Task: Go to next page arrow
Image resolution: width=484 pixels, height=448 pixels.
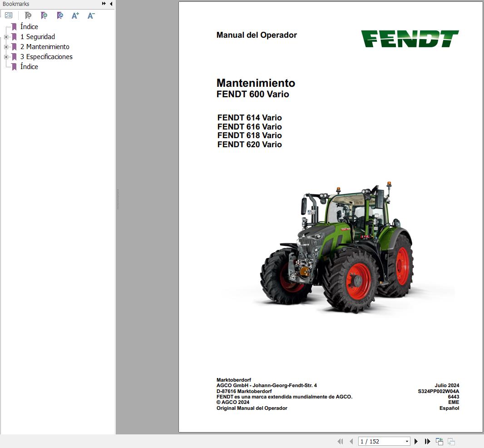Action: click(x=416, y=441)
